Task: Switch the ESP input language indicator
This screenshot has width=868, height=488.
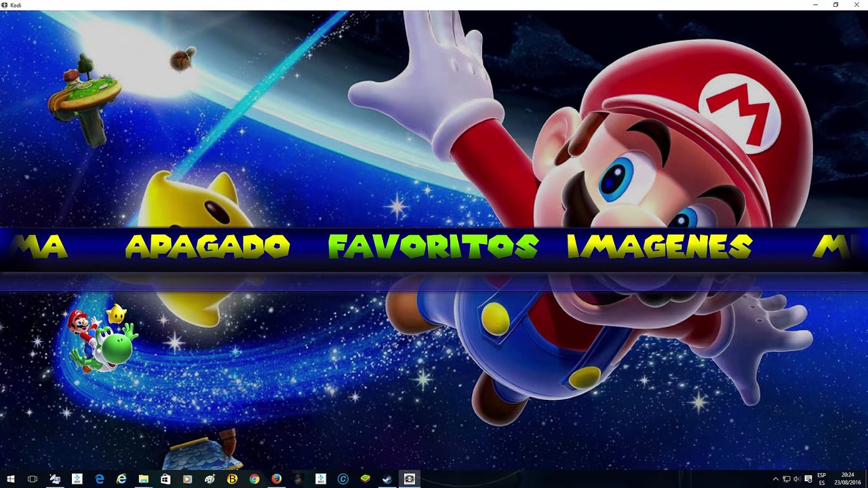Action: coord(822,479)
